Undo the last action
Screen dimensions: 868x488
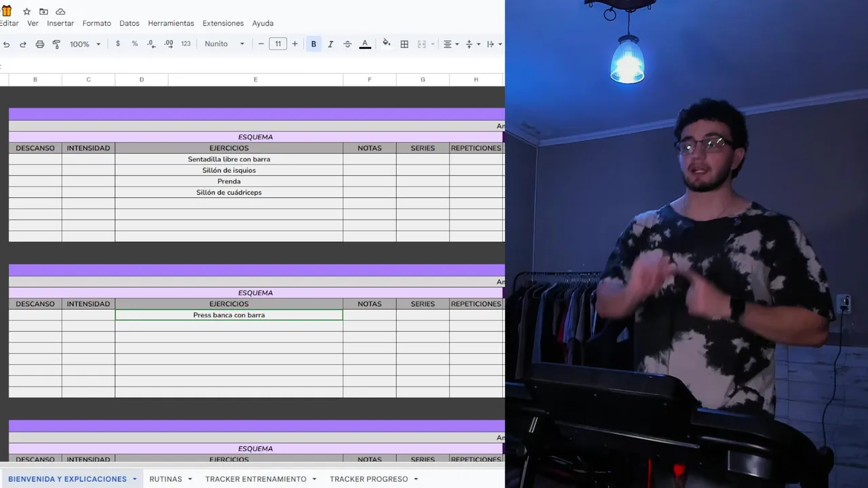(7, 44)
